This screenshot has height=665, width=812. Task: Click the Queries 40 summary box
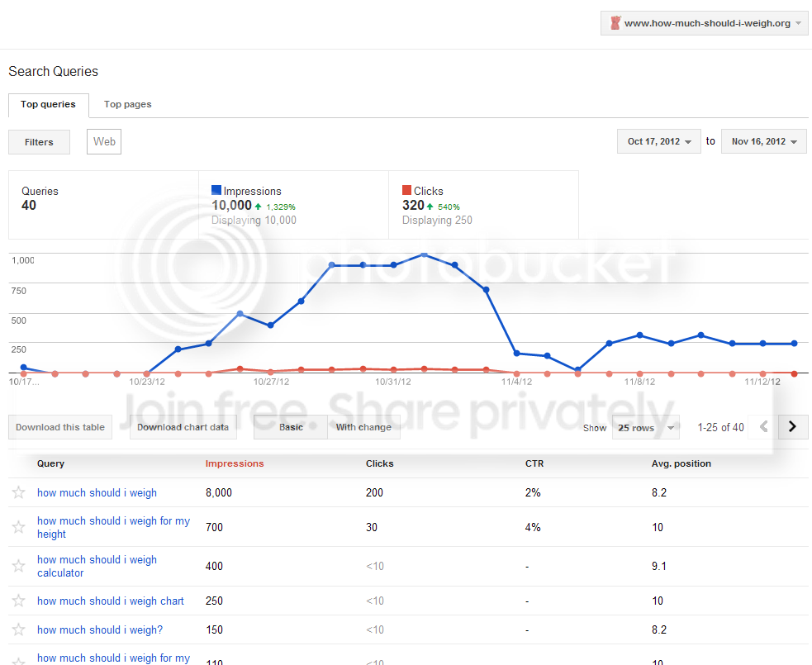pyautogui.click(x=103, y=205)
